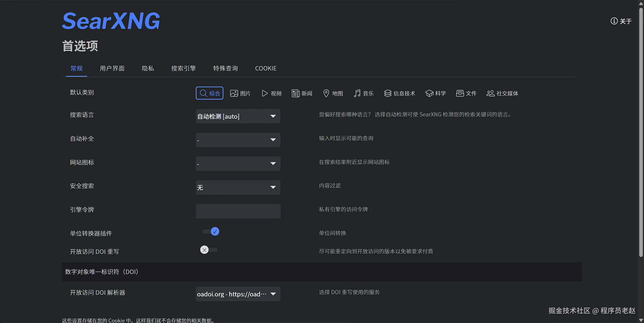Click the scrollbar down arrow
Viewport: 644px width, 323px height.
(x=641, y=320)
